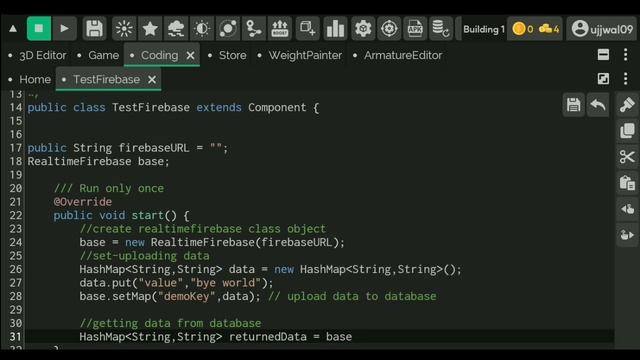Open the gold coin balance counter
640x360 pixels.
click(x=523, y=29)
